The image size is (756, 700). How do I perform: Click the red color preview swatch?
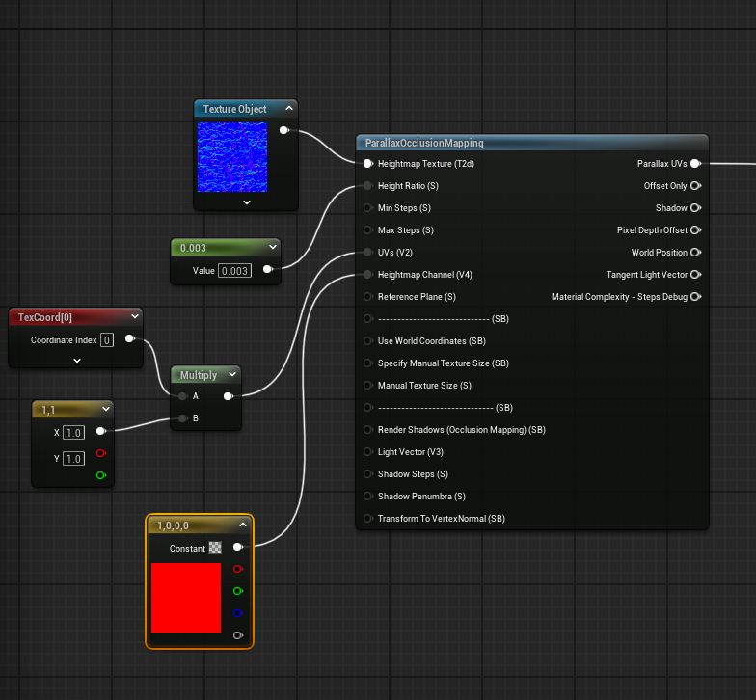point(186,598)
